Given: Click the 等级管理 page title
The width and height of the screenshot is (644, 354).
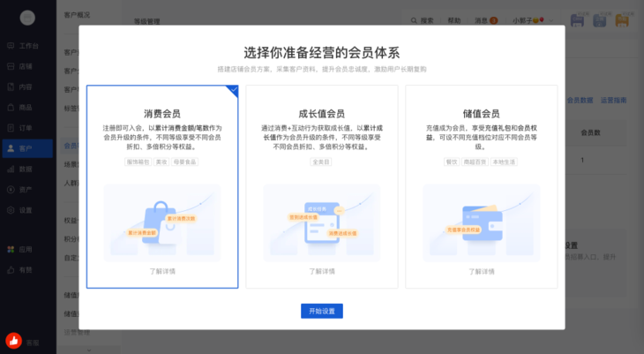Looking at the screenshot, I should (147, 21).
